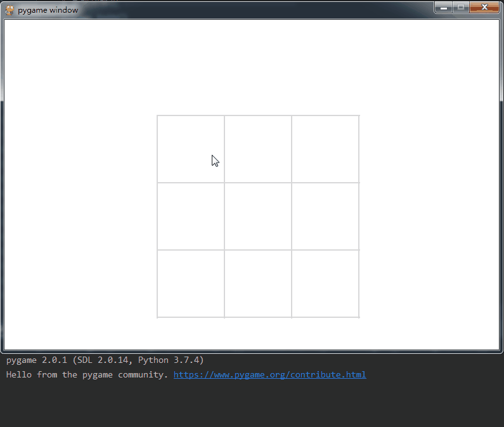504x427 pixels.
Task: Mark the center cell of the grid
Action: [258, 216]
